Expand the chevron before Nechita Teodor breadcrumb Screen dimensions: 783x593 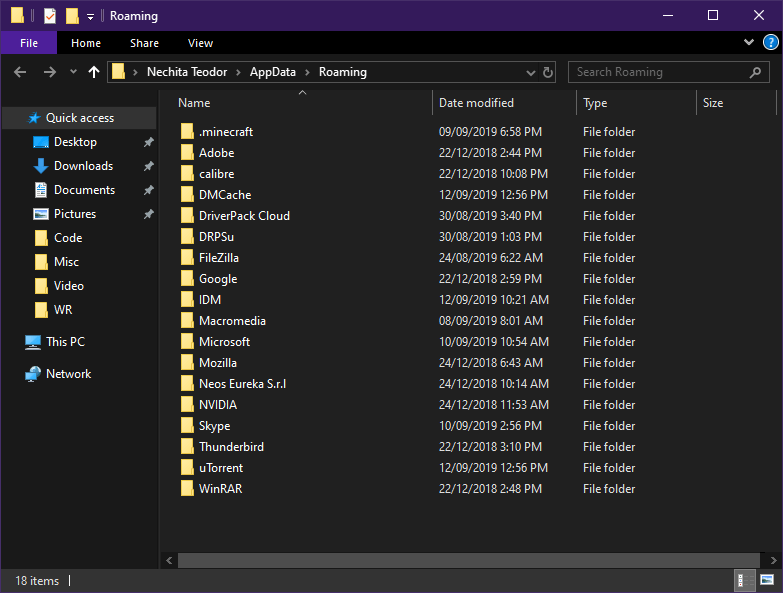135,73
